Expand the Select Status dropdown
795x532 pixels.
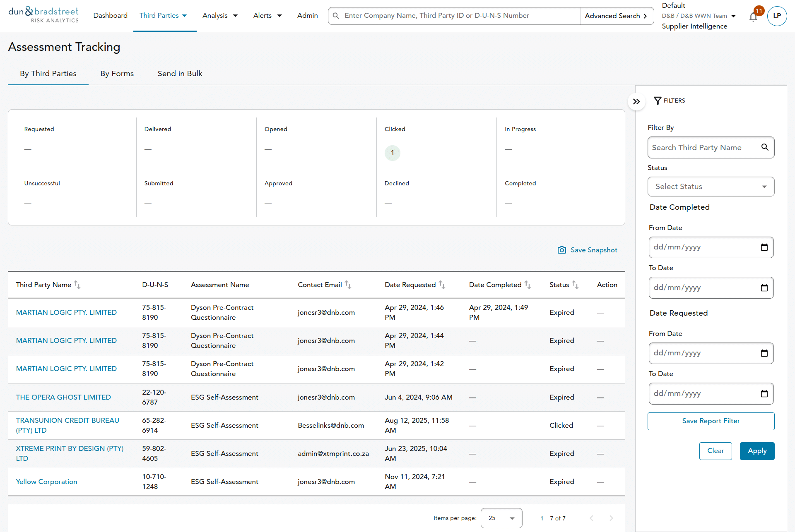pyautogui.click(x=711, y=187)
